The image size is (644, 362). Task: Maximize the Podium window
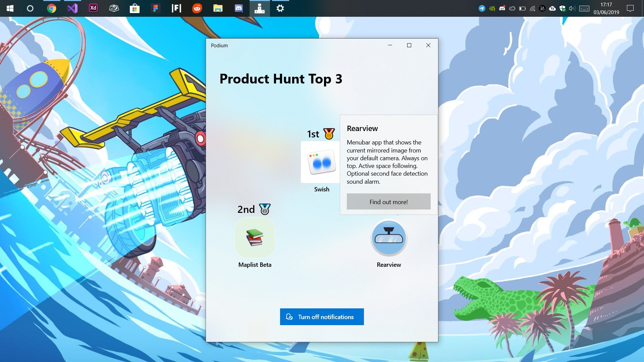coord(409,45)
